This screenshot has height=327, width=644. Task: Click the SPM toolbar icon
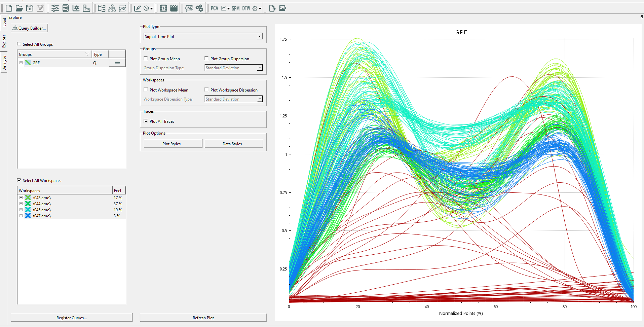[x=236, y=8]
